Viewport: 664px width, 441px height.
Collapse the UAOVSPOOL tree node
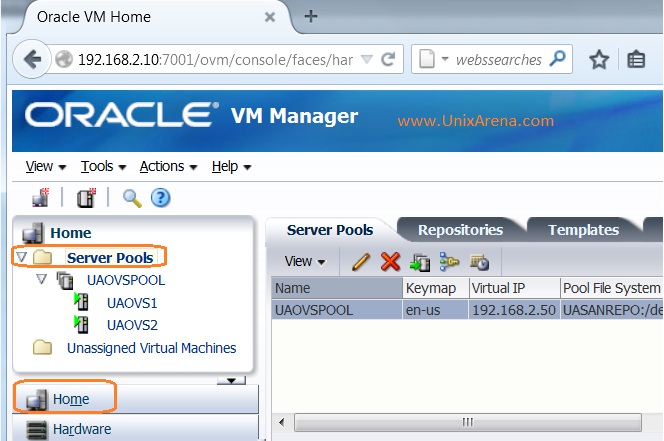pyautogui.click(x=42, y=279)
